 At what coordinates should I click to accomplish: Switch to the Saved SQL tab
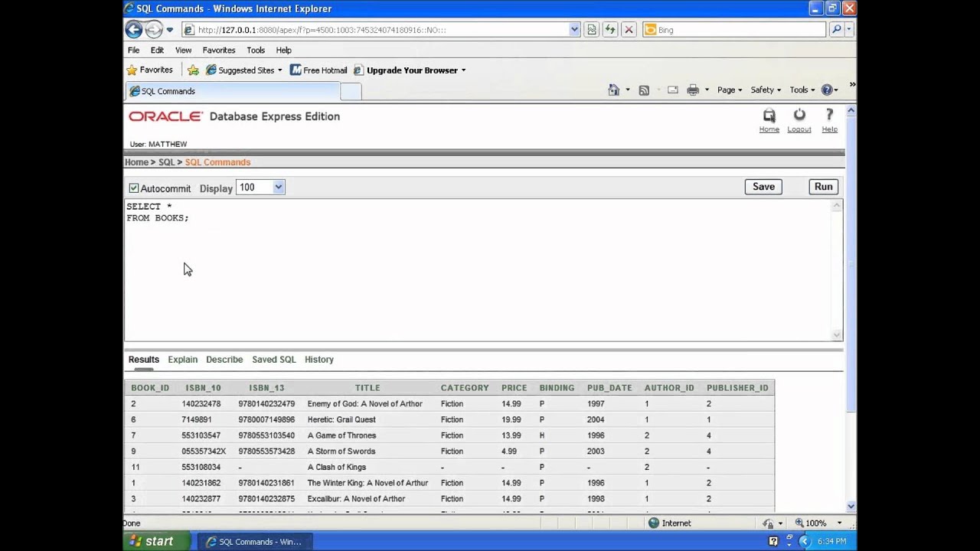[x=274, y=360]
